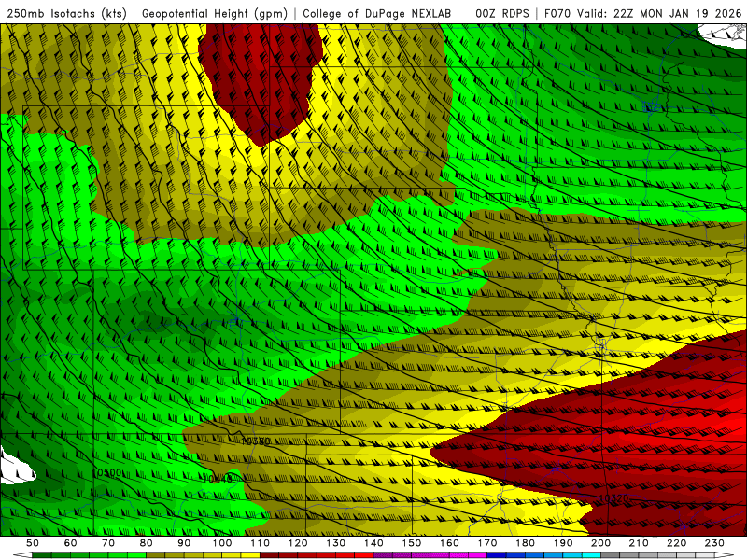Click the 90 knot legend value
The width and height of the screenshot is (747, 560).
point(184,543)
